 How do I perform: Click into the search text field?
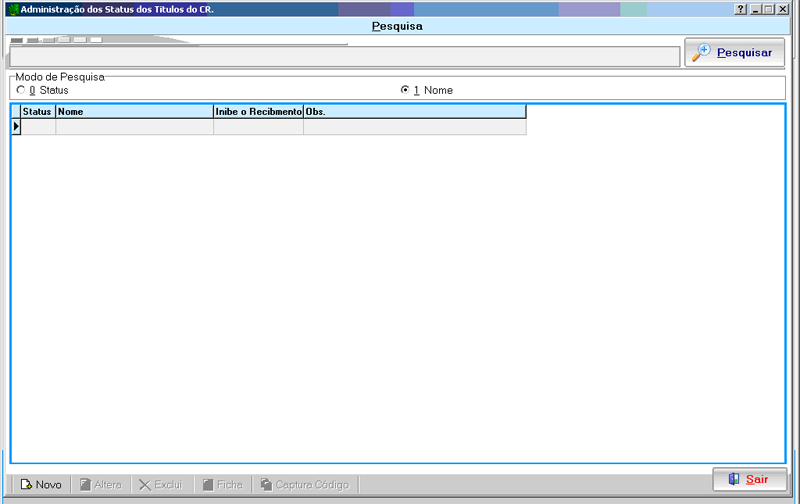coord(343,57)
